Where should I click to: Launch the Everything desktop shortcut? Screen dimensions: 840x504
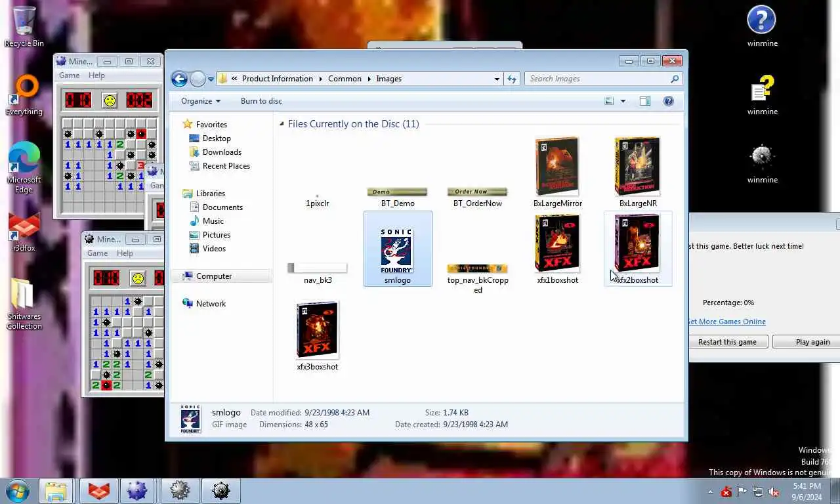click(x=24, y=95)
